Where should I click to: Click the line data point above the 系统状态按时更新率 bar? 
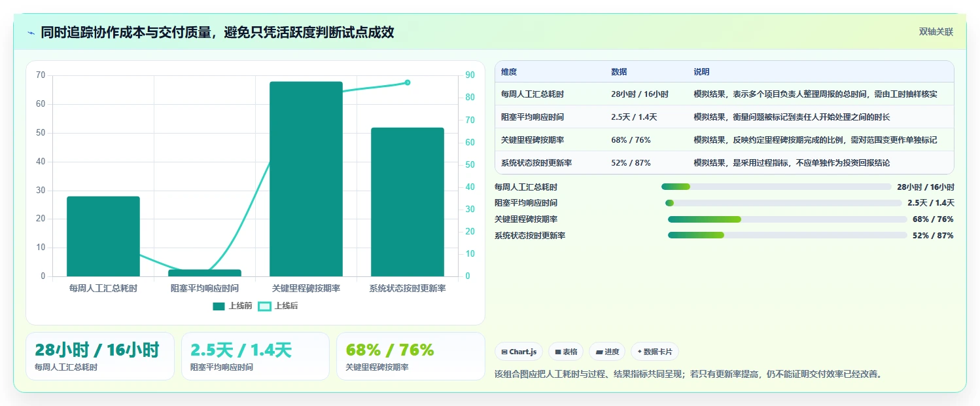pos(408,83)
